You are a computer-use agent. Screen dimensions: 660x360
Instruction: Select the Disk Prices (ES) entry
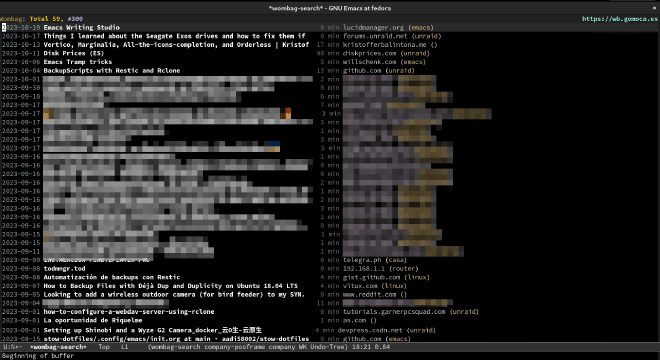pyautogui.click(x=74, y=53)
